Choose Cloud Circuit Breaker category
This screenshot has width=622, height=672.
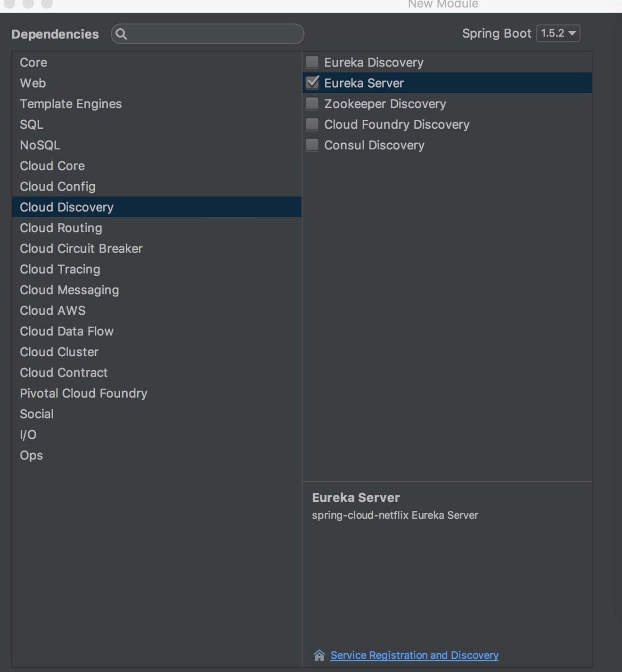coord(81,249)
